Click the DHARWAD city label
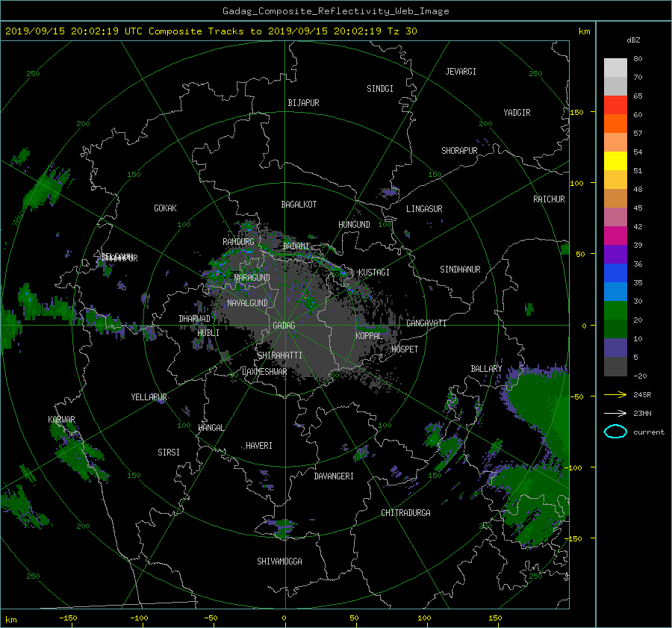The image size is (672, 628). 194,319
